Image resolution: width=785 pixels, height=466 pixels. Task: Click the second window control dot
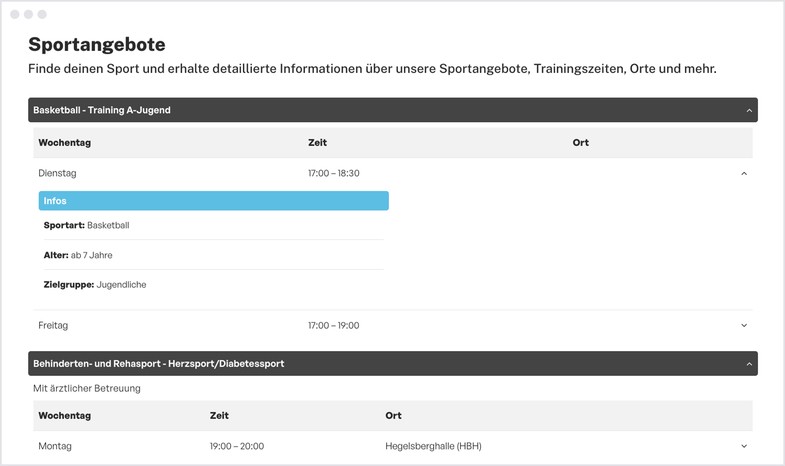pyautogui.click(x=28, y=14)
